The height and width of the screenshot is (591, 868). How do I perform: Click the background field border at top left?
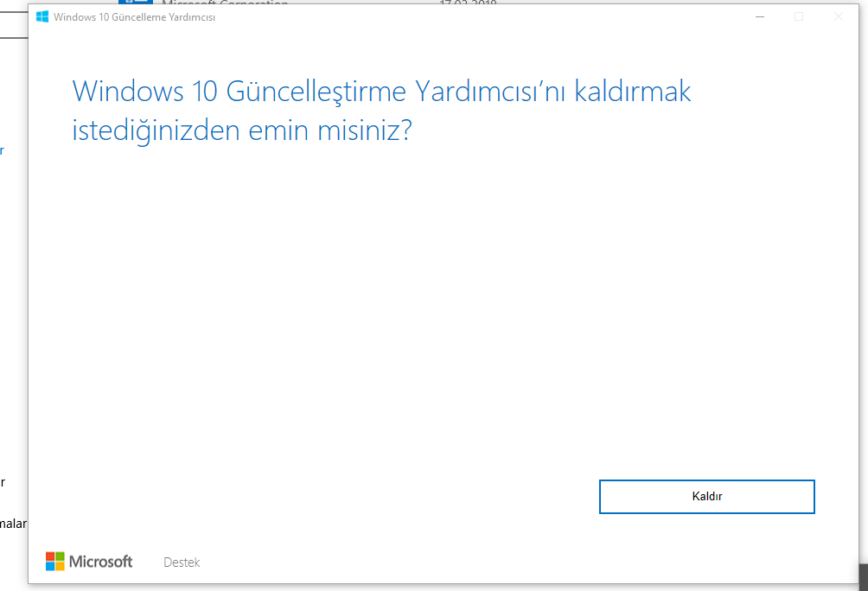(x=13, y=38)
